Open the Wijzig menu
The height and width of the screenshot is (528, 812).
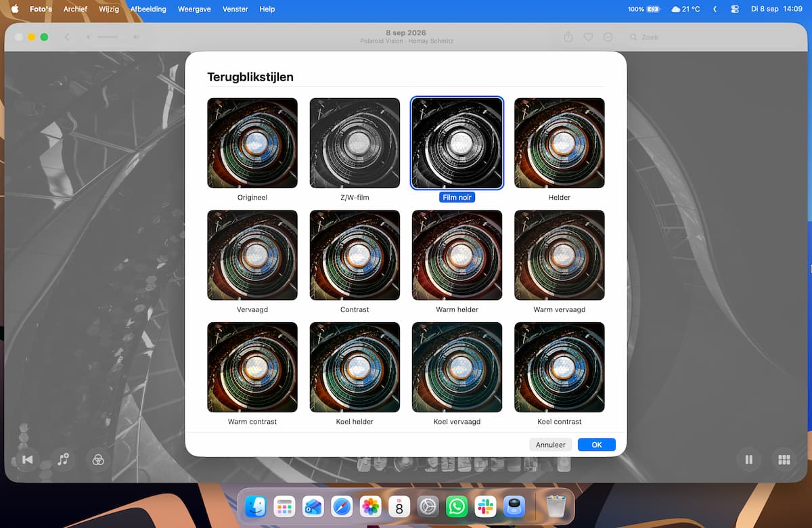pos(108,9)
